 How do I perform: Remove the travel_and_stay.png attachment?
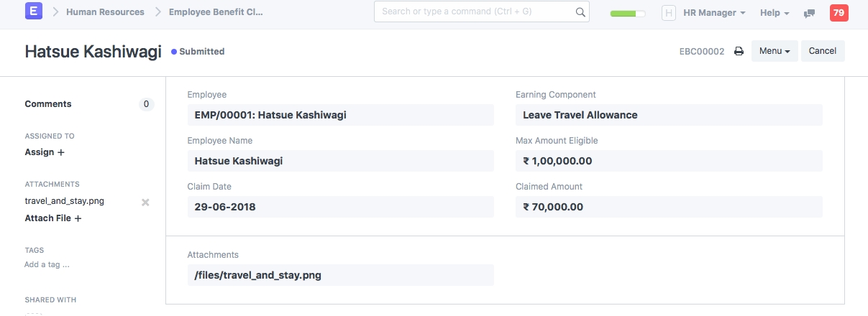point(145,203)
